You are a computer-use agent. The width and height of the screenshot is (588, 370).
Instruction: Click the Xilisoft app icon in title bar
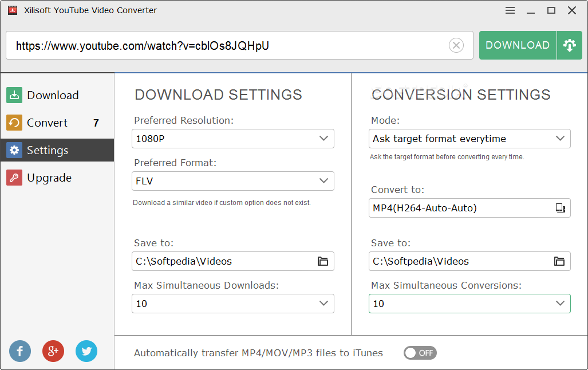pos(13,10)
